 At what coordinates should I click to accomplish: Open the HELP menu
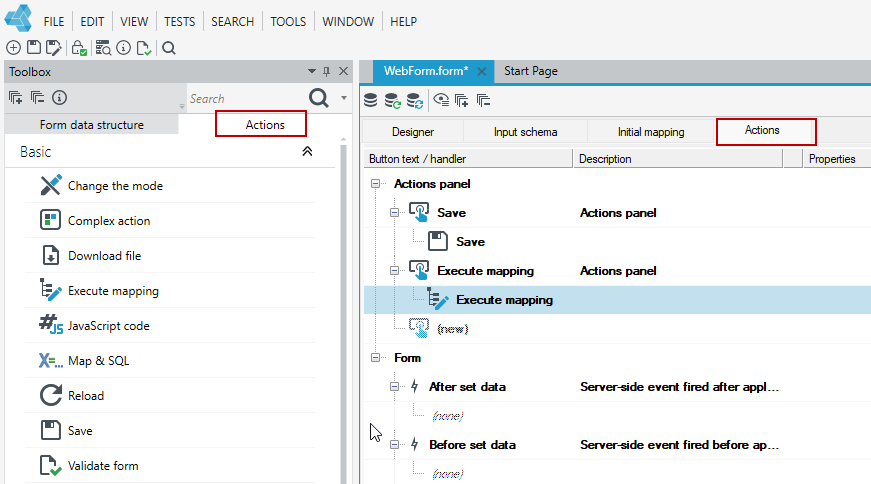403,22
